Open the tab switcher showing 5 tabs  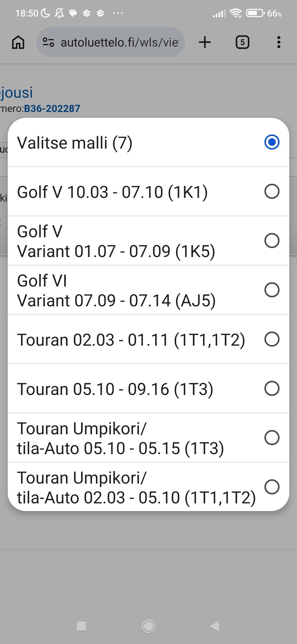(x=242, y=42)
